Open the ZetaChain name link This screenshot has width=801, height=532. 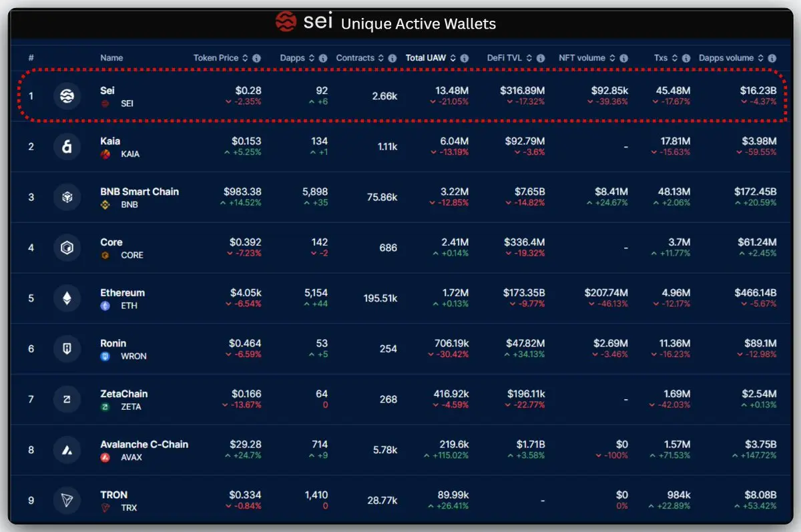pos(124,394)
